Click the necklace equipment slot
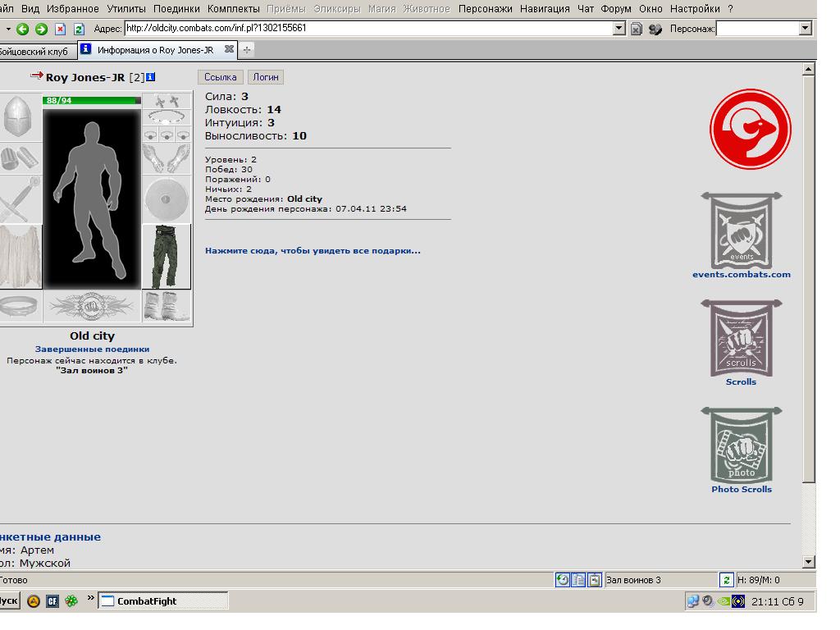The height and width of the screenshot is (630, 840). coord(167,117)
